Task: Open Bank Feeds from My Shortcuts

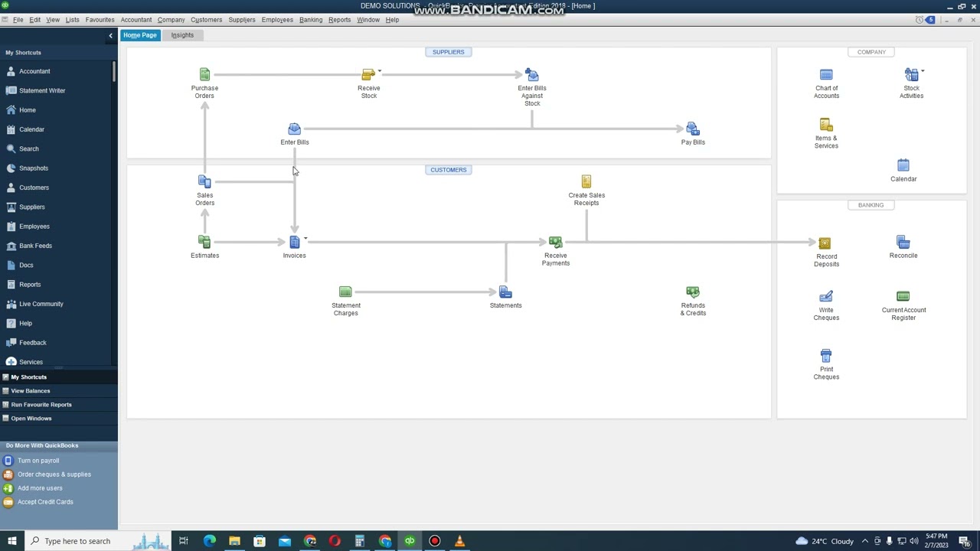Action: point(36,246)
